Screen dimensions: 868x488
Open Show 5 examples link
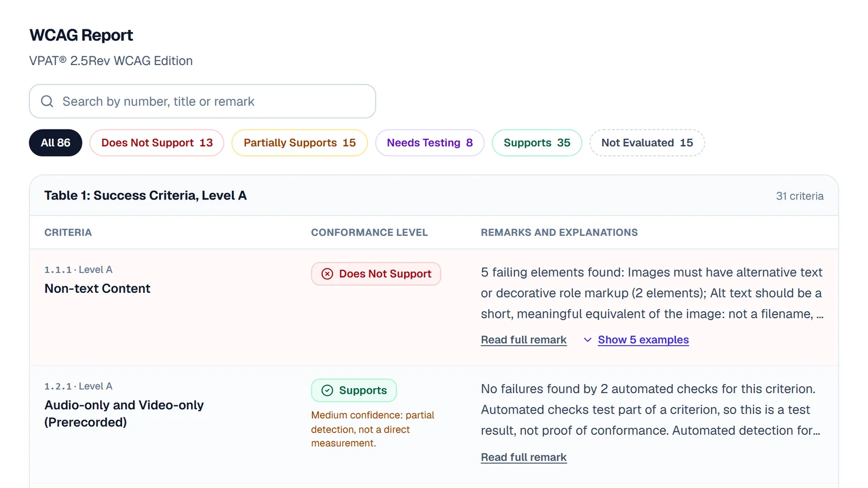pos(643,340)
